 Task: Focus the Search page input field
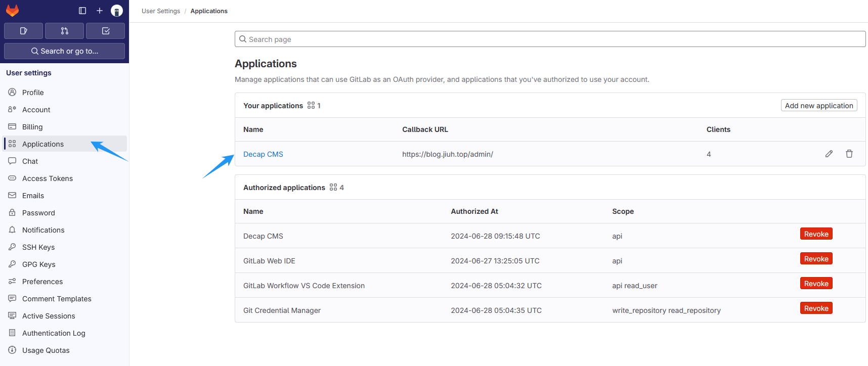pos(550,39)
